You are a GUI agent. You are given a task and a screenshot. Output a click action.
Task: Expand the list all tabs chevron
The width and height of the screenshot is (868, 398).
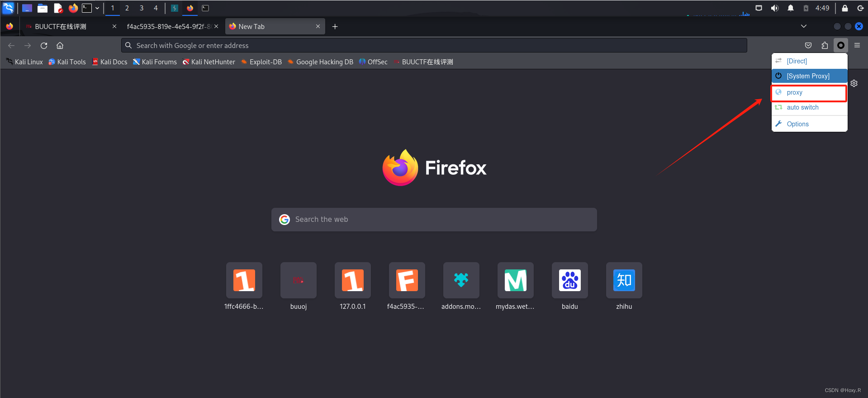point(804,26)
